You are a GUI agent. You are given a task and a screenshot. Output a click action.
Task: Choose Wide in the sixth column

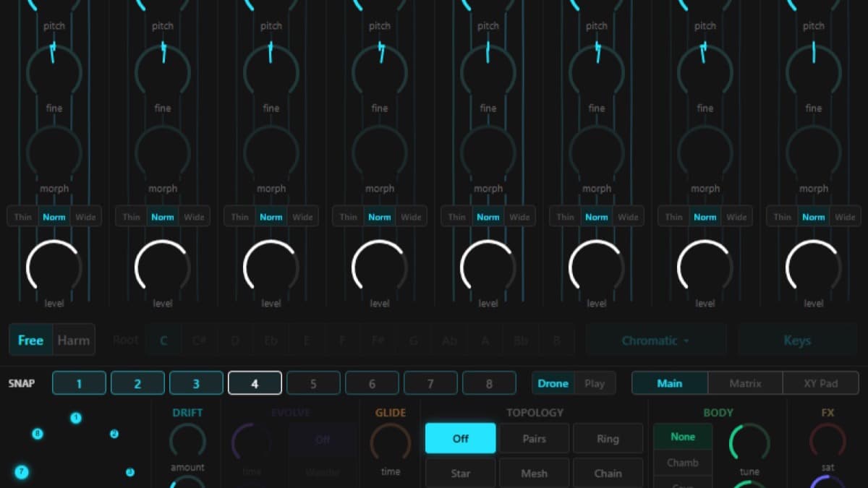[628, 217]
